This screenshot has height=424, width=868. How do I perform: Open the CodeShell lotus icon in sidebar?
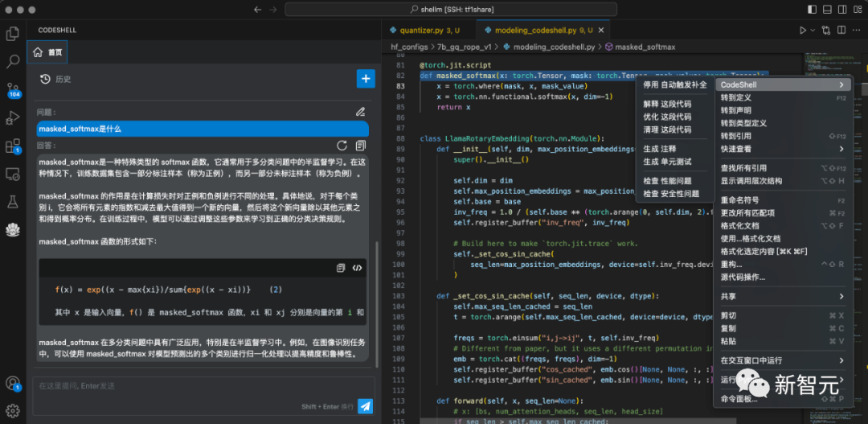point(13,229)
